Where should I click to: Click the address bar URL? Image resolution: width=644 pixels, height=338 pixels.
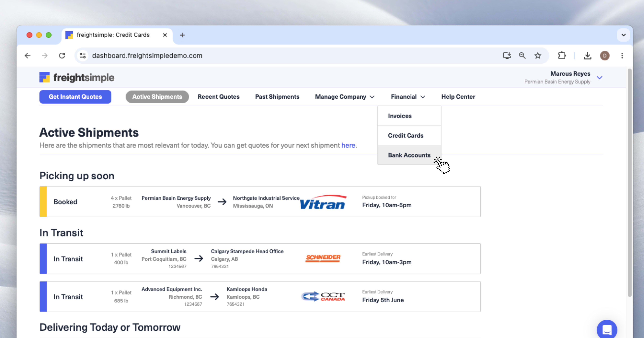tap(147, 55)
